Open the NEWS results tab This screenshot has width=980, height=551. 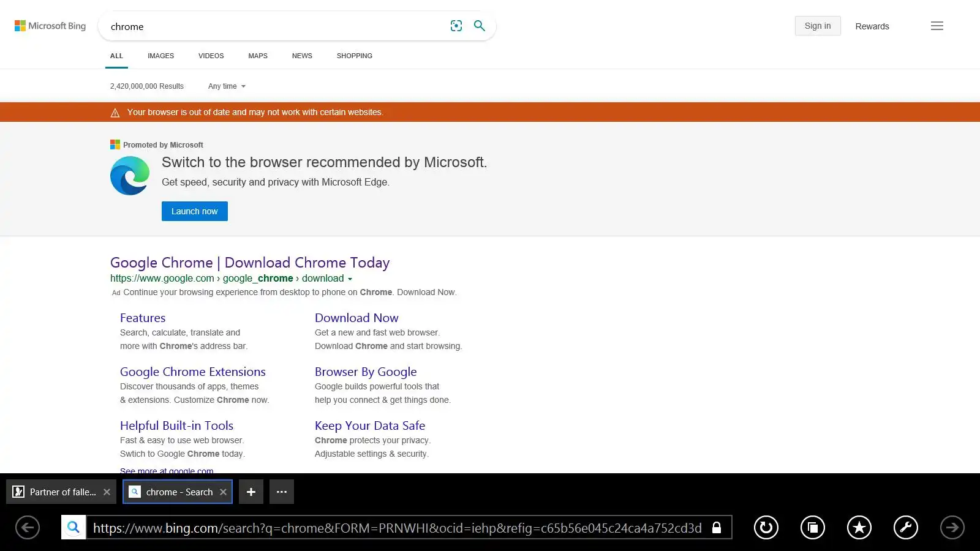pos(302,56)
